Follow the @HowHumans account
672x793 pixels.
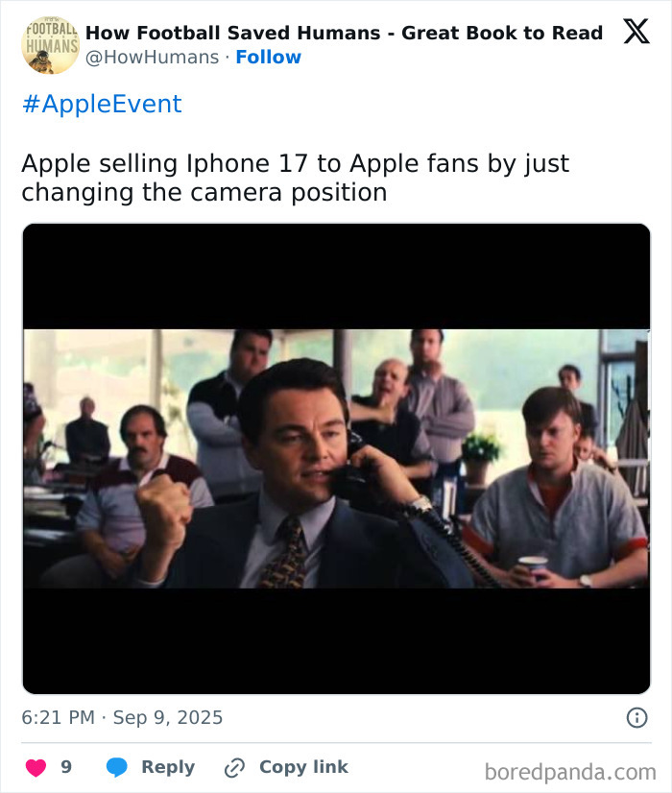(x=269, y=58)
